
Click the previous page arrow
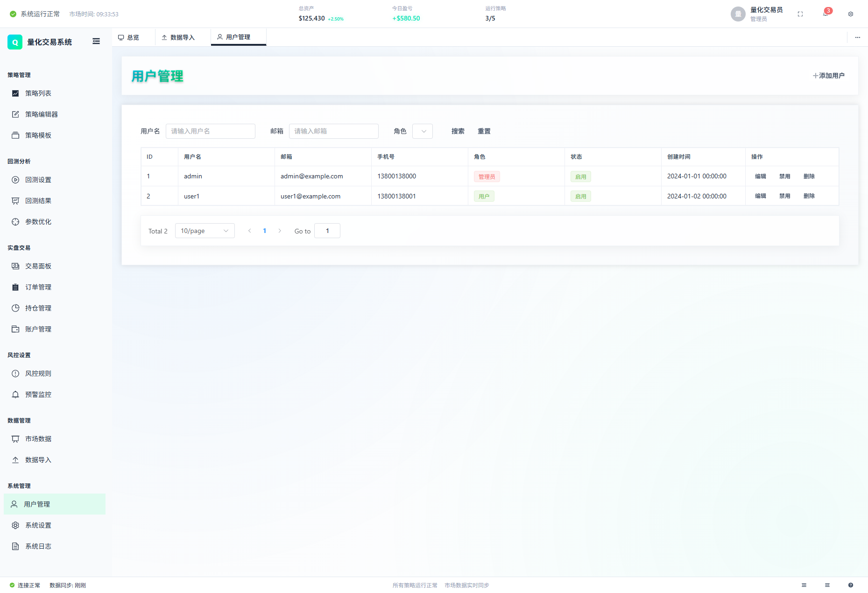pos(250,231)
